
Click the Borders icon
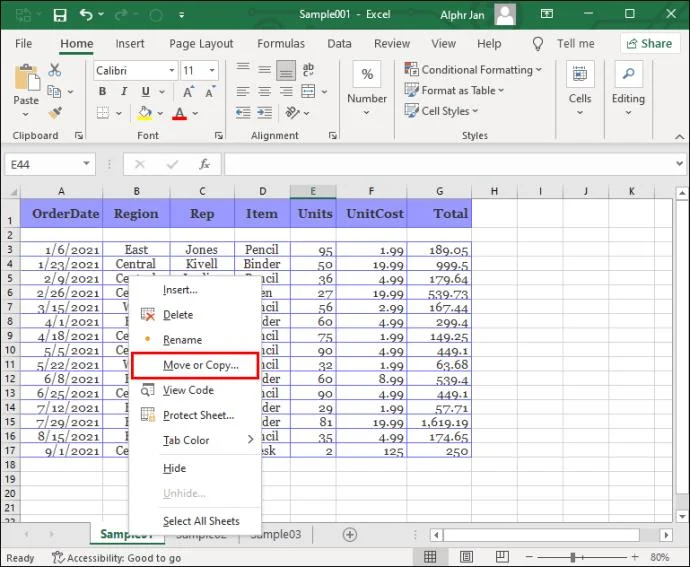[103, 113]
